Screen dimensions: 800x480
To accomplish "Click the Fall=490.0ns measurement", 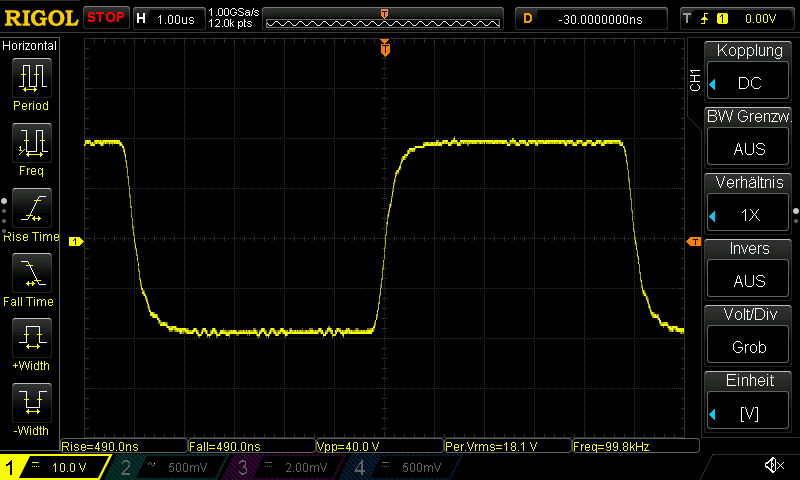I will click(x=252, y=446).
